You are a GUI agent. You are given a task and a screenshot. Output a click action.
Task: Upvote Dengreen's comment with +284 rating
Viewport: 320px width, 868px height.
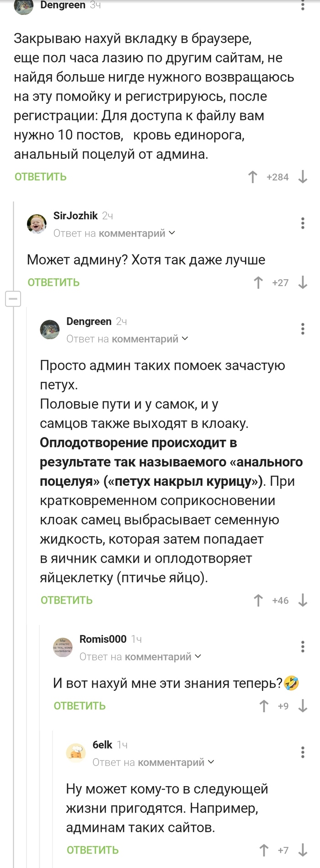tap(253, 177)
